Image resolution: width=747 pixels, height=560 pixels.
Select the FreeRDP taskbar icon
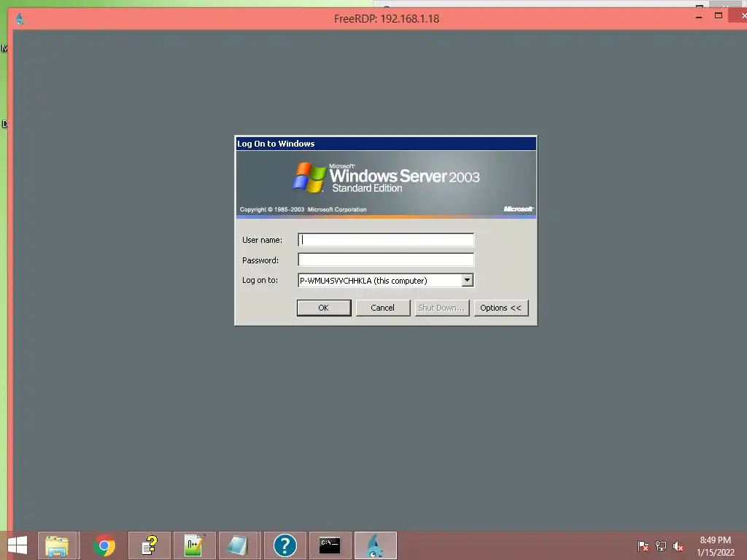tap(376, 545)
